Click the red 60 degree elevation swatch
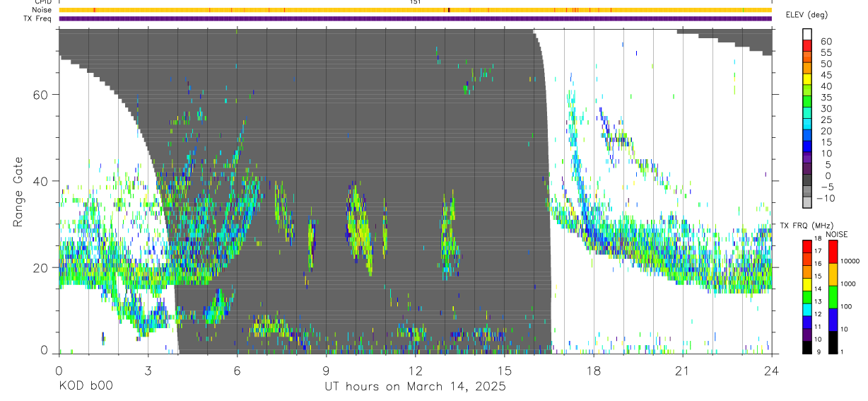Image resolution: width=868 pixels, height=401 pixels. click(807, 47)
